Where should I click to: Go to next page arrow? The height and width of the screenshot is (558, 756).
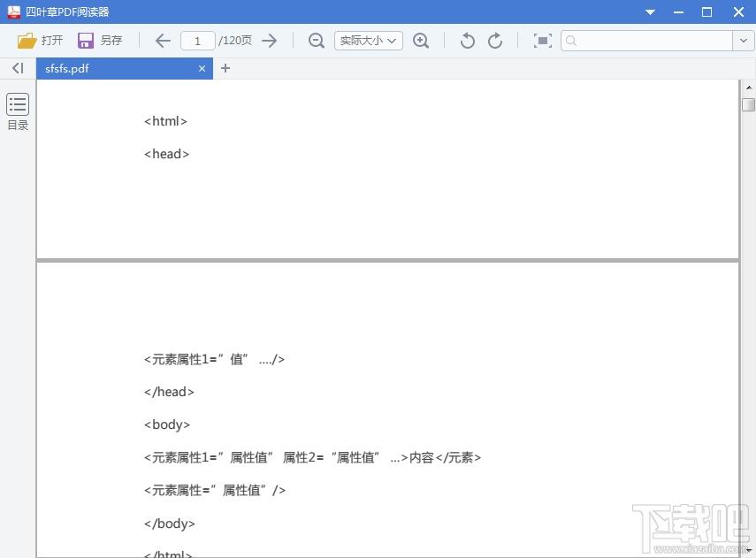click(270, 41)
